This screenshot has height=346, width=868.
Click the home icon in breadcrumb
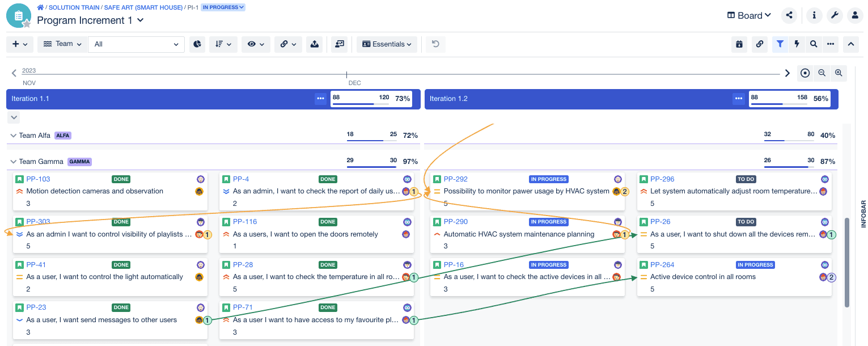[x=40, y=7]
